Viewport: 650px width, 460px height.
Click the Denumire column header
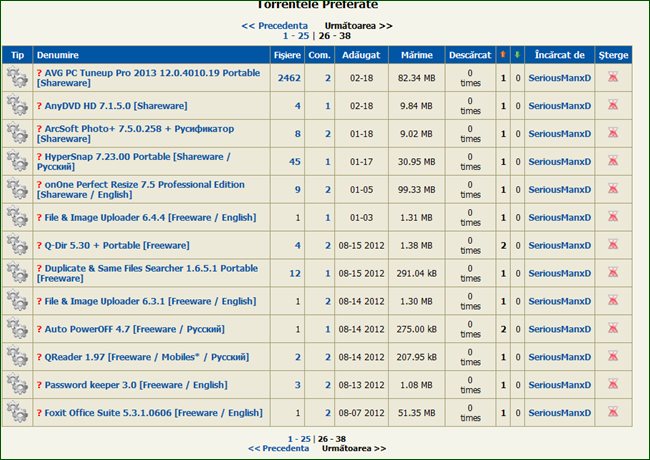tap(58, 53)
